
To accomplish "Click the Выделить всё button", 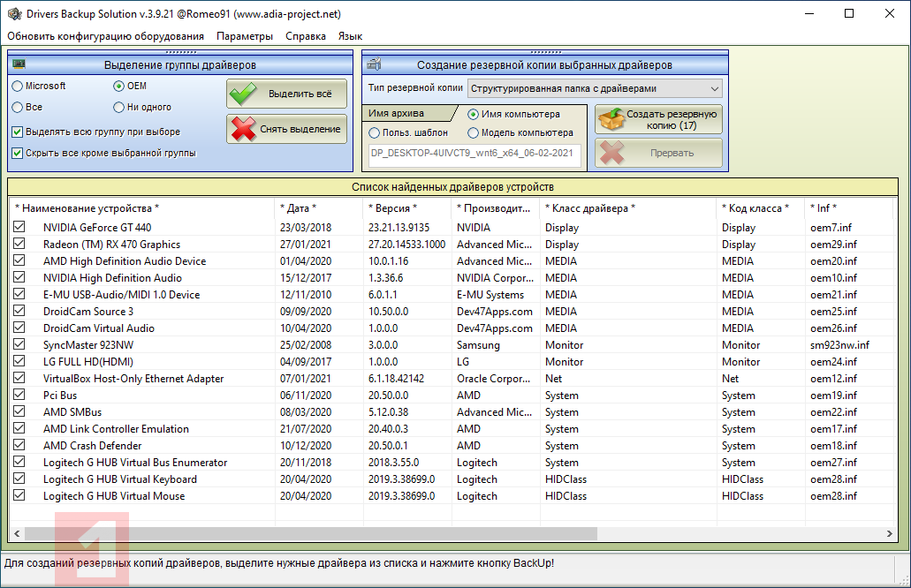I will tap(287, 94).
